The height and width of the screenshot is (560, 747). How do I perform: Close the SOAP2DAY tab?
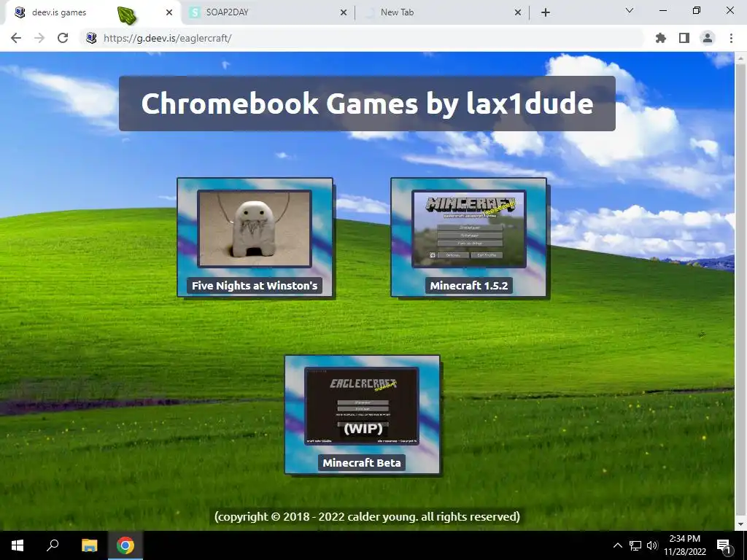pyautogui.click(x=344, y=13)
